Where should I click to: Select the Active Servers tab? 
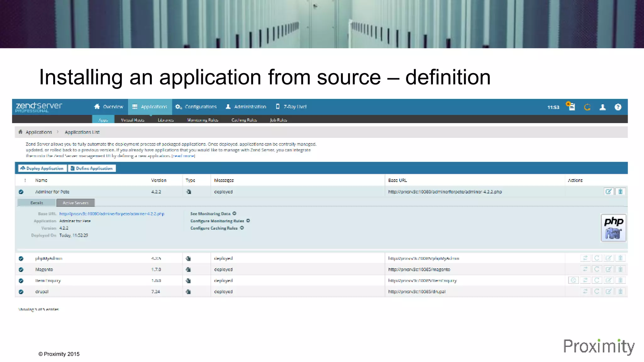point(75,203)
